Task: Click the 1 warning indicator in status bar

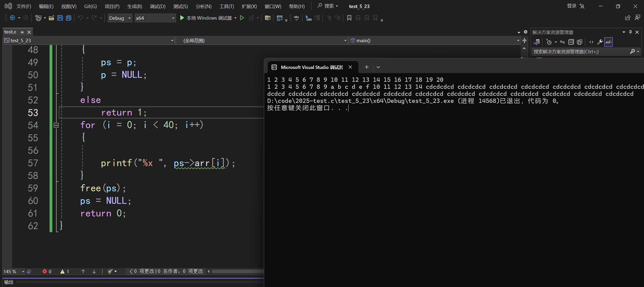Action: pos(65,271)
